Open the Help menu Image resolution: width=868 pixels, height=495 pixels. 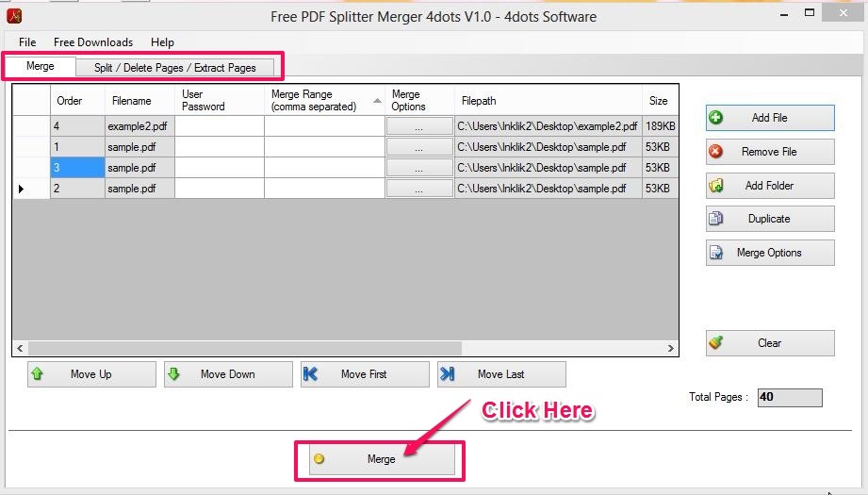pyautogui.click(x=162, y=42)
